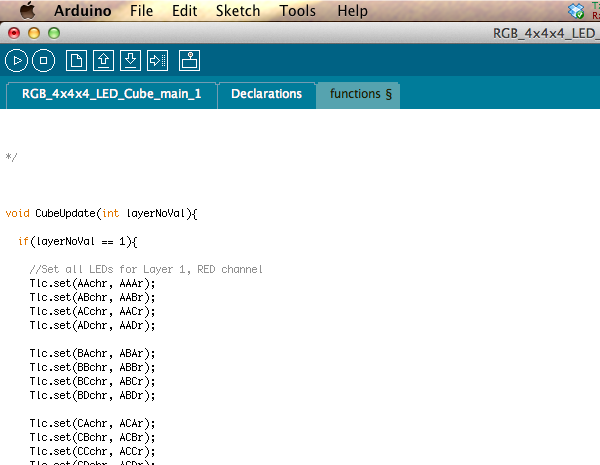Click the line 'Tlc.set(ABchr, AABr);'

coord(93,297)
